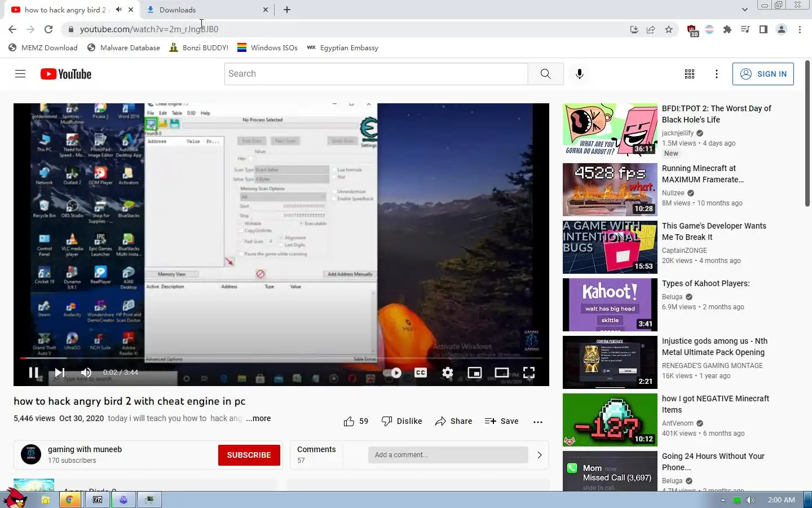
Task: Start voice search with the microphone
Action: [x=579, y=74]
